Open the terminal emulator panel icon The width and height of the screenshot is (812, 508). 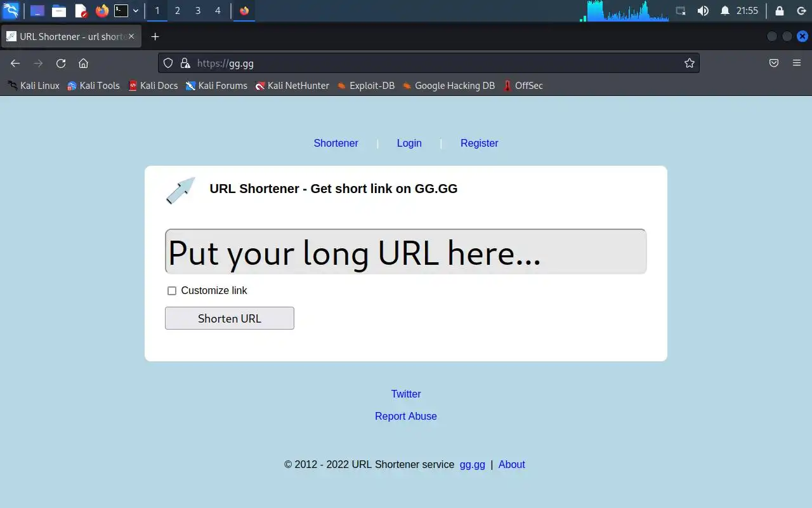(x=121, y=11)
